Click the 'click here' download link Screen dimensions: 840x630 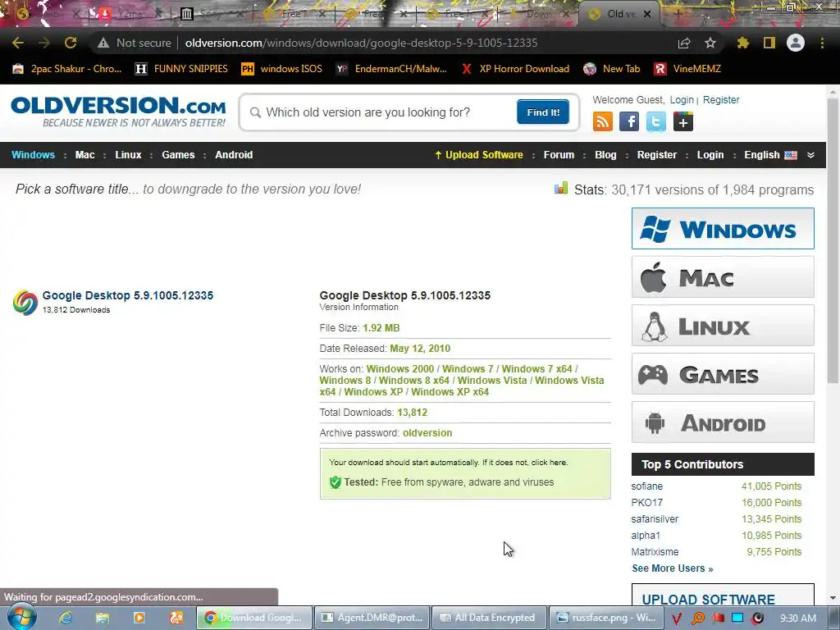tap(549, 463)
